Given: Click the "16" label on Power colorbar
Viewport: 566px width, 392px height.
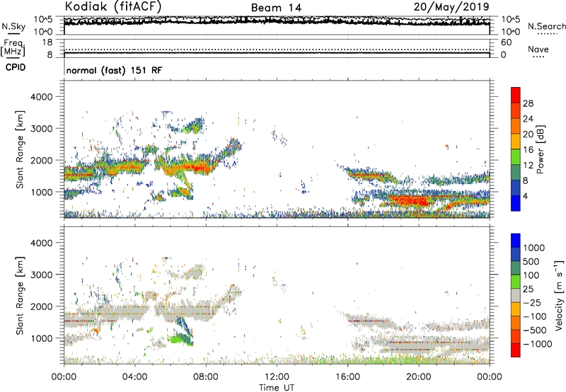Looking at the screenshot, I should pyautogui.click(x=528, y=150).
